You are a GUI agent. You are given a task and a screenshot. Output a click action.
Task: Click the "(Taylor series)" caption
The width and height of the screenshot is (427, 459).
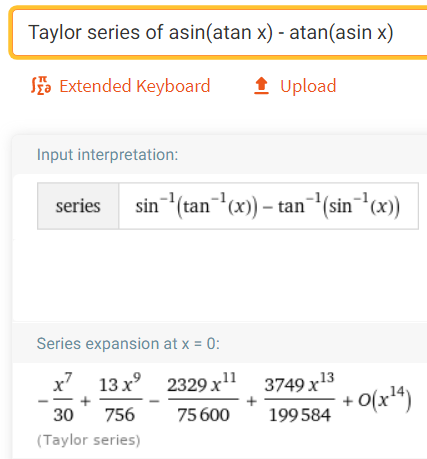pyautogui.click(x=88, y=440)
